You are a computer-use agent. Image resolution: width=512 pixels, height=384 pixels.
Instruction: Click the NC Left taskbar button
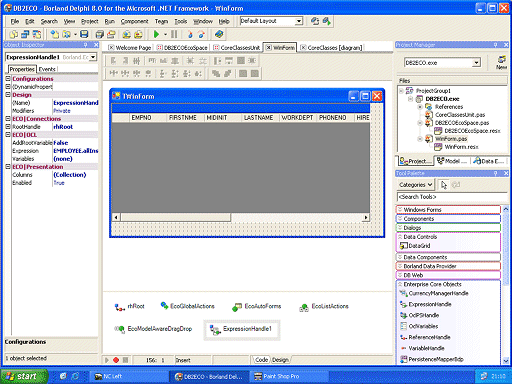point(128,376)
